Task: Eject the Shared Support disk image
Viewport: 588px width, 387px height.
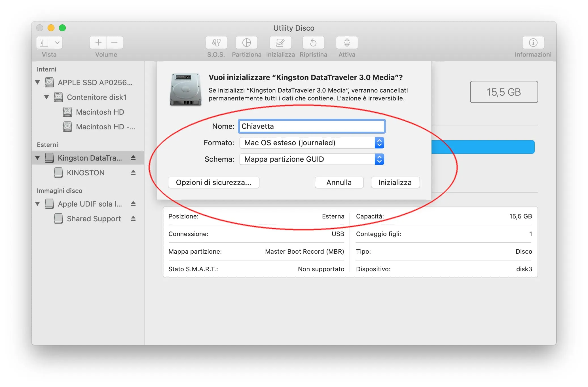Action: [x=133, y=218]
